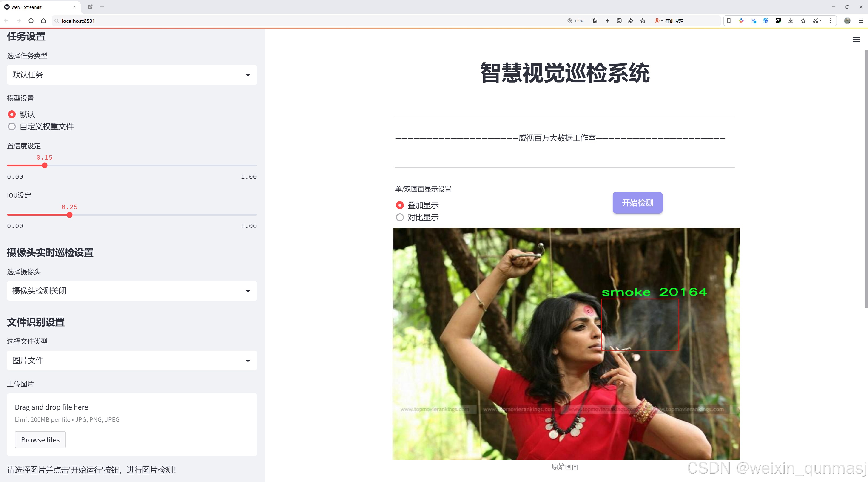Click the IOU slider handle at 0.25
868x482 pixels.
click(x=70, y=215)
